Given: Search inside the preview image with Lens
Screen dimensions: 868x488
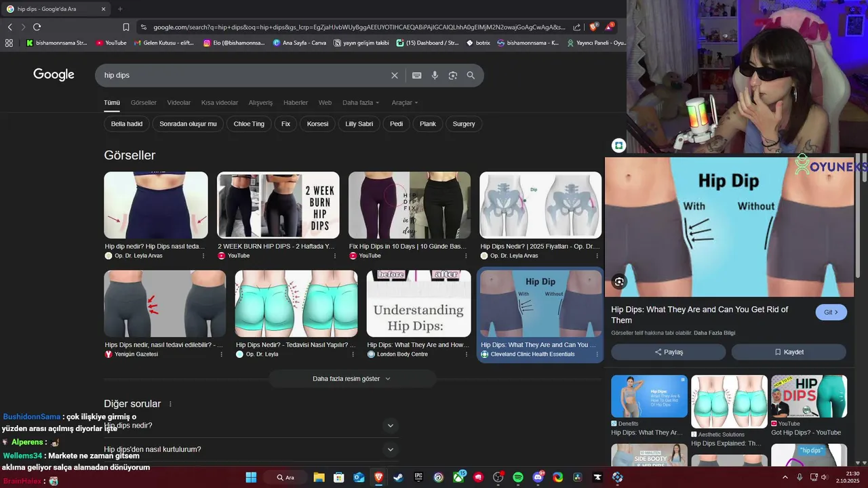Looking at the screenshot, I should coord(619,282).
